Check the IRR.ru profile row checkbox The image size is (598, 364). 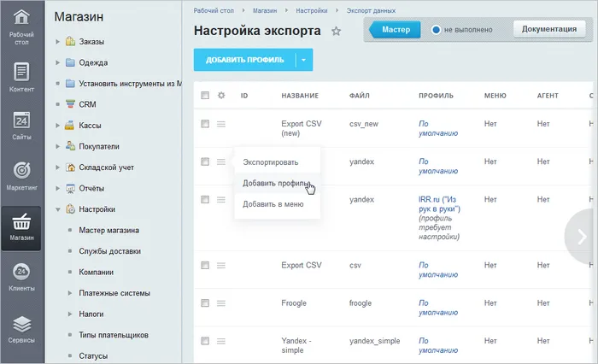[x=205, y=200]
